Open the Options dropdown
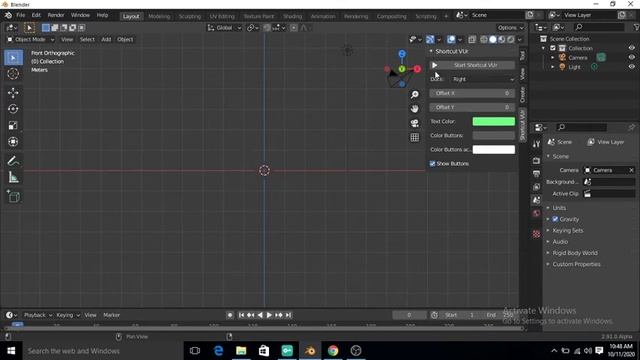Screen dimensions: 640x360 click(x=511, y=28)
